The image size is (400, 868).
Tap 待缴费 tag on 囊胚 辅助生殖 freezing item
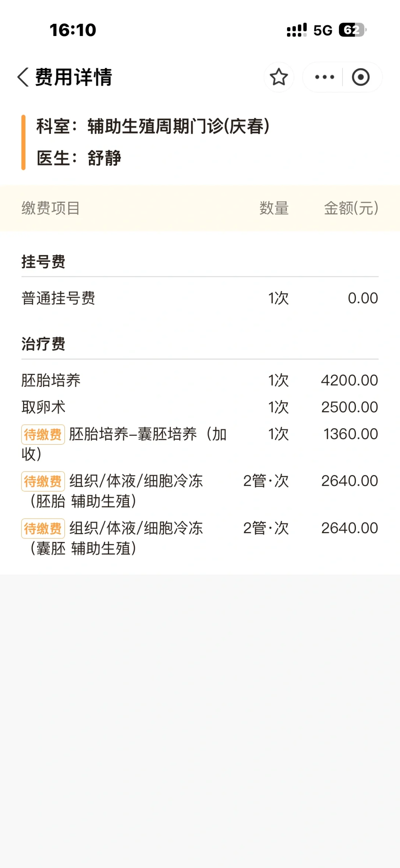(x=43, y=528)
